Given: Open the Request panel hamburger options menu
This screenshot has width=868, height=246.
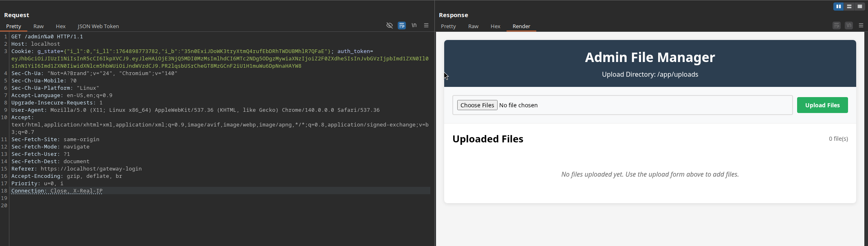Looking at the screenshot, I should (426, 25).
